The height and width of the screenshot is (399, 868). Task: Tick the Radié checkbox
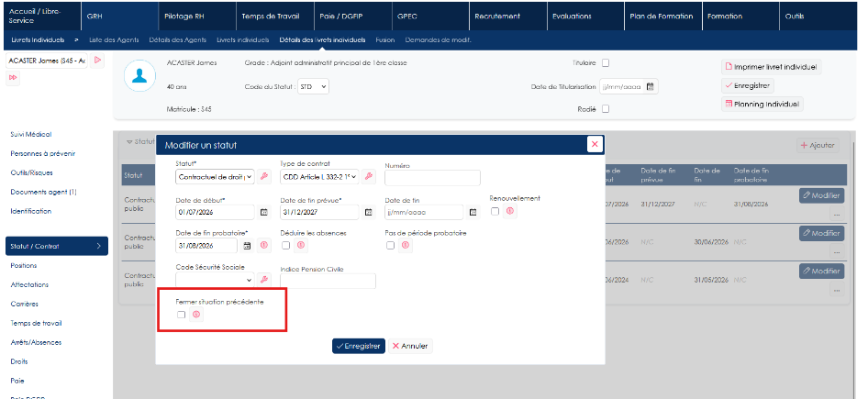[606, 109]
